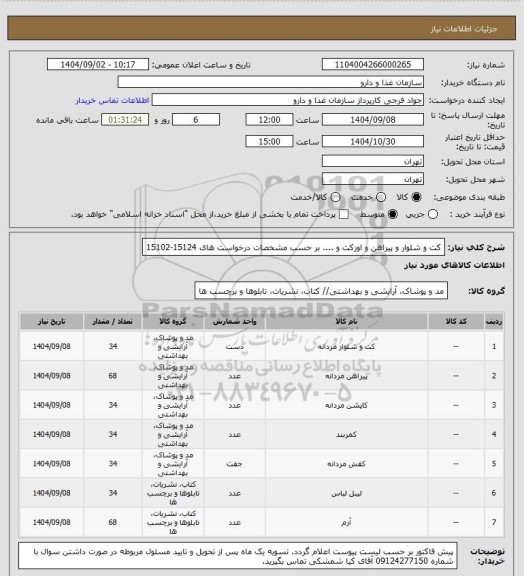Click quantity 68 in پیراهن مردانه row
This screenshot has width=524, height=576.
pos(112,376)
